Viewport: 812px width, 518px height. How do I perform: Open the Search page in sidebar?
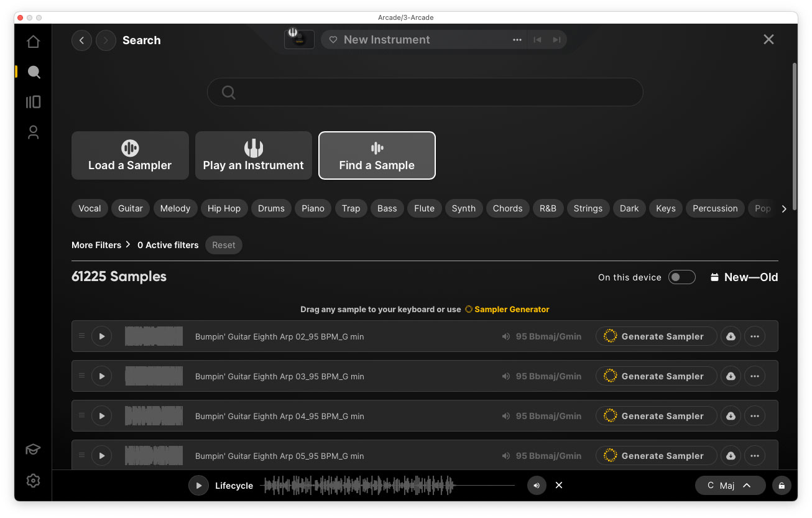[34, 72]
